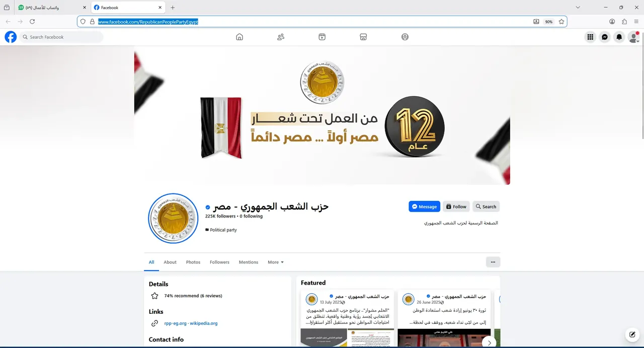Click the browser Back arrow

click(x=8, y=22)
